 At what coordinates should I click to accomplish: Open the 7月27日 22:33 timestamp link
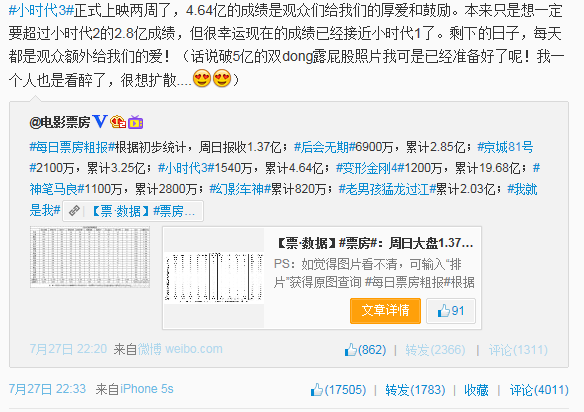pyautogui.click(x=47, y=389)
